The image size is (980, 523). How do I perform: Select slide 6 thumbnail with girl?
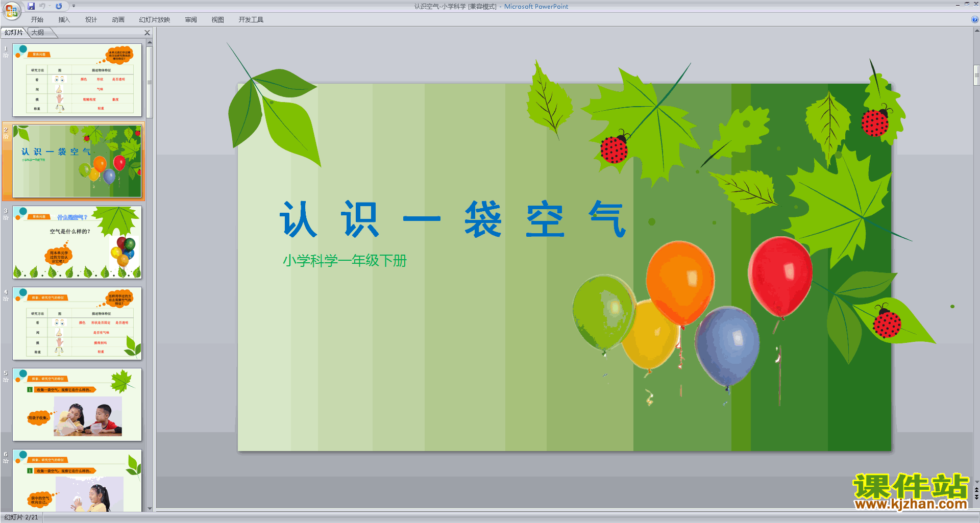77,481
